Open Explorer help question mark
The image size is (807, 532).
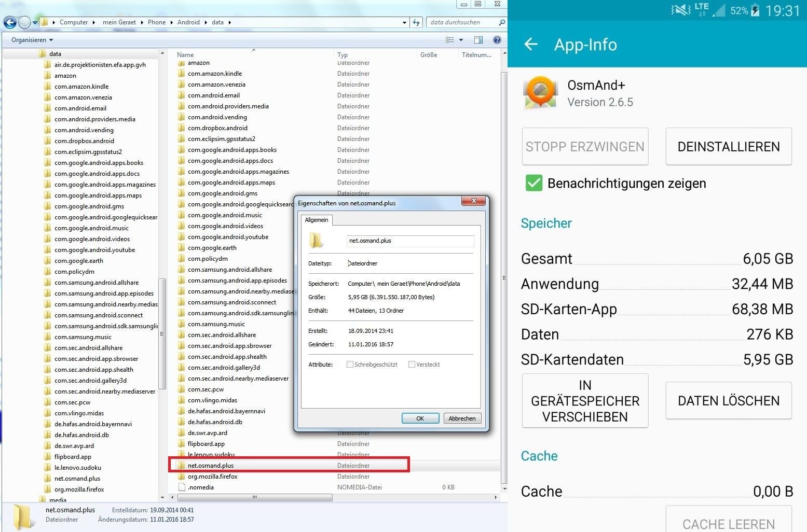pyautogui.click(x=497, y=40)
